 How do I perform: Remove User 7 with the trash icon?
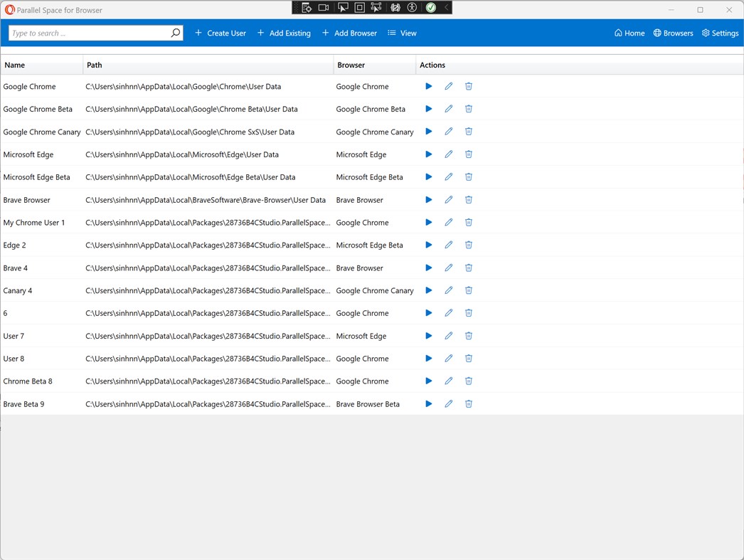click(x=468, y=336)
